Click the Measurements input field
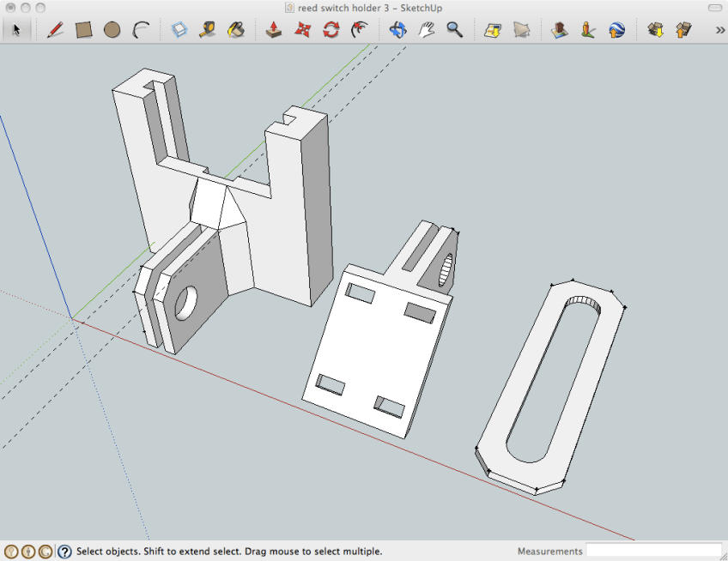The height and width of the screenshot is (561, 728). click(x=653, y=551)
